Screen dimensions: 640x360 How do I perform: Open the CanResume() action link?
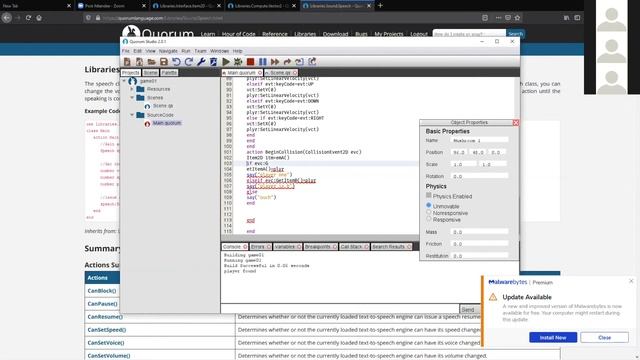105,317
